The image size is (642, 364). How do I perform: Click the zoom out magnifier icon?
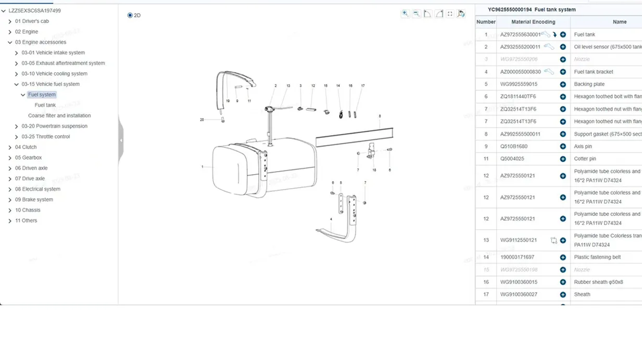[x=417, y=14]
